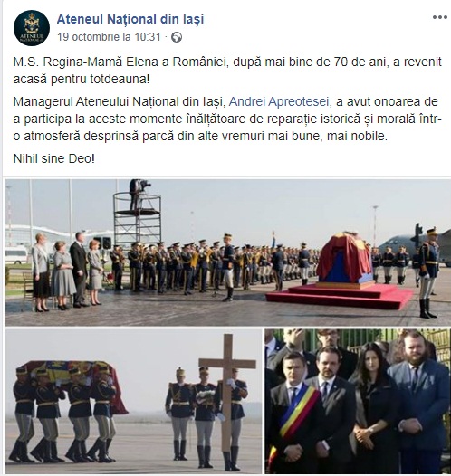Click the four officials standing at left
The height and width of the screenshot is (476, 451).
[x=69, y=271]
